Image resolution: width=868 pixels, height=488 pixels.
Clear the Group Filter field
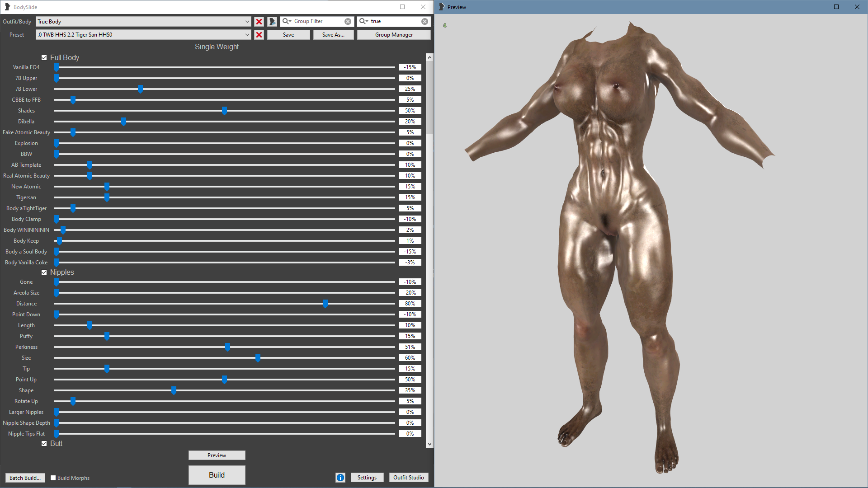click(348, 21)
